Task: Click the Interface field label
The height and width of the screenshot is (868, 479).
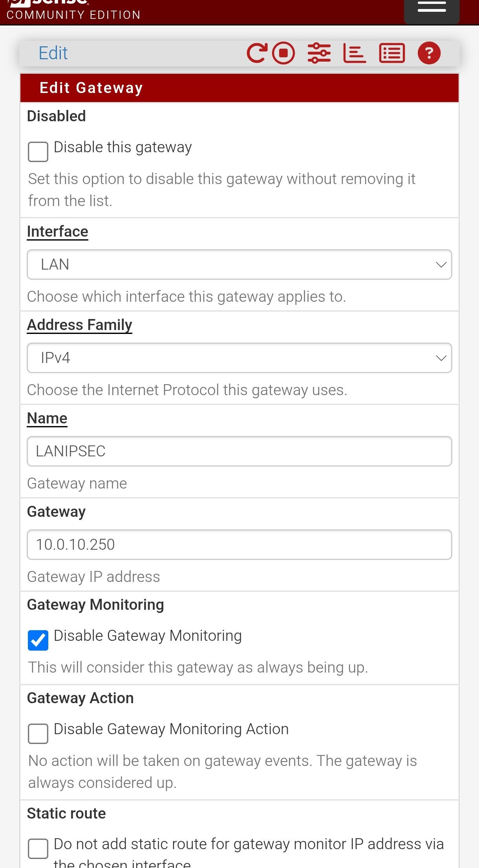Action: point(57,232)
